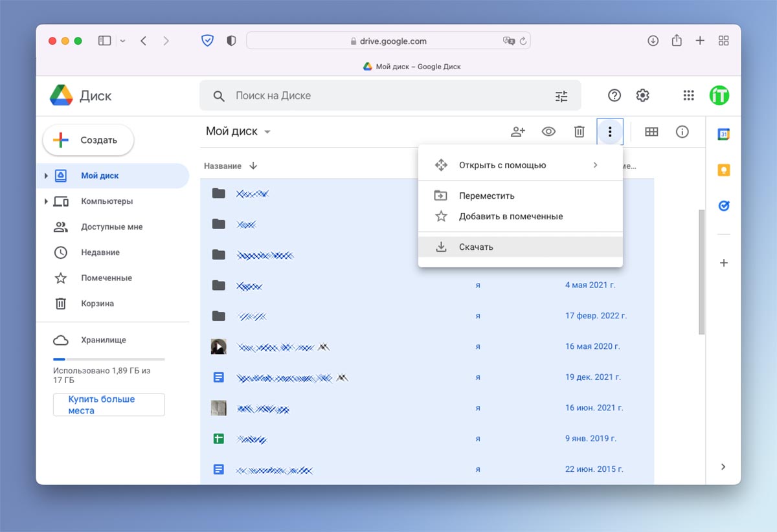Choose Переместить in context menu
Viewport: 777px width, 532px height.
tap(520, 195)
